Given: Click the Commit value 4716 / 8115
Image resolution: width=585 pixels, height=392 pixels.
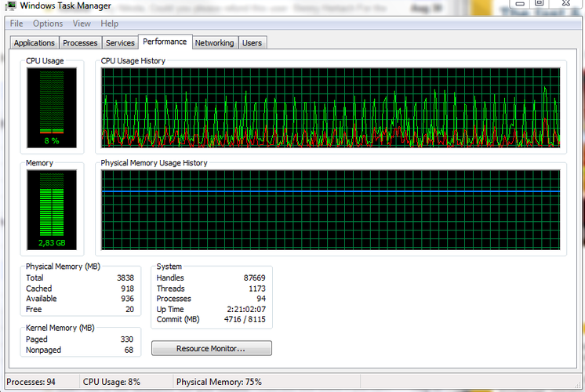Looking at the screenshot, I should tap(245, 319).
